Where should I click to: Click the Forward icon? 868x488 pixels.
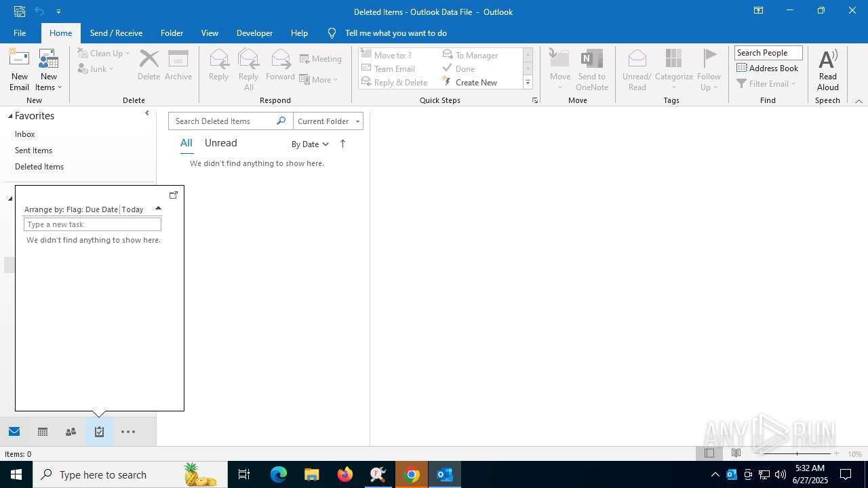[x=280, y=65]
